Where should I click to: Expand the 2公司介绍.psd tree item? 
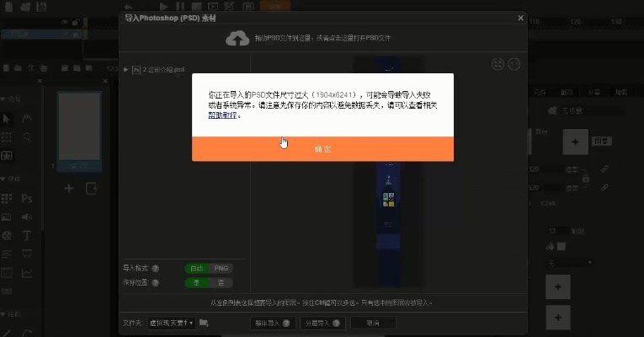[126, 70]
